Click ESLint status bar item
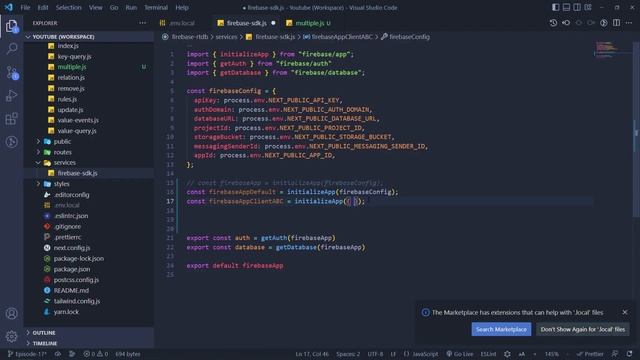640x360 pixels. [488, 354]
